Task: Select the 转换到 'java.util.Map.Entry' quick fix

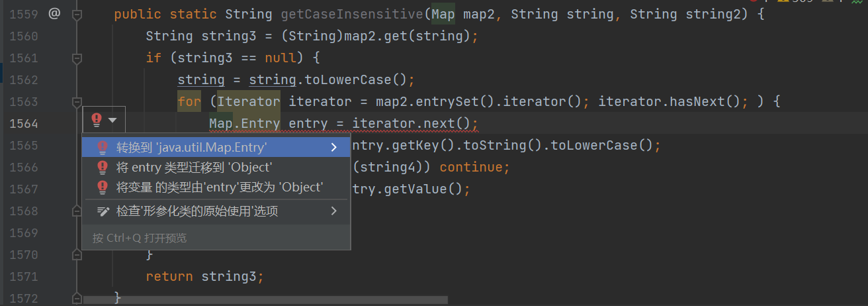Action: [192, 147]
